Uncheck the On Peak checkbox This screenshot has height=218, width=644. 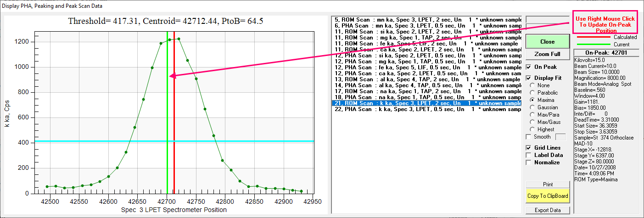click(529, 67)
